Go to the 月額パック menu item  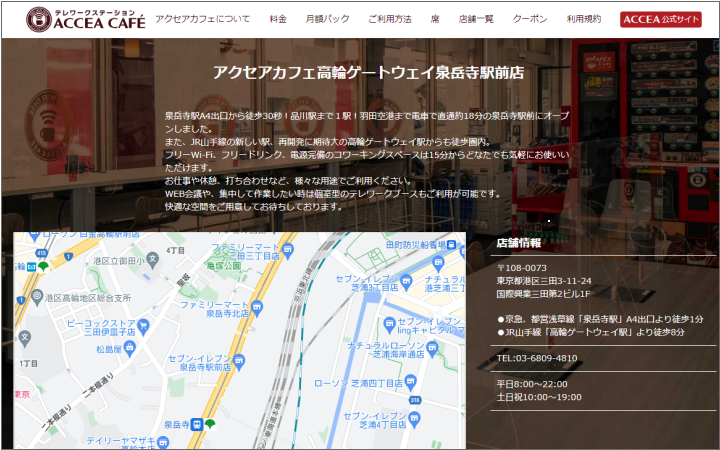[327, 19]
